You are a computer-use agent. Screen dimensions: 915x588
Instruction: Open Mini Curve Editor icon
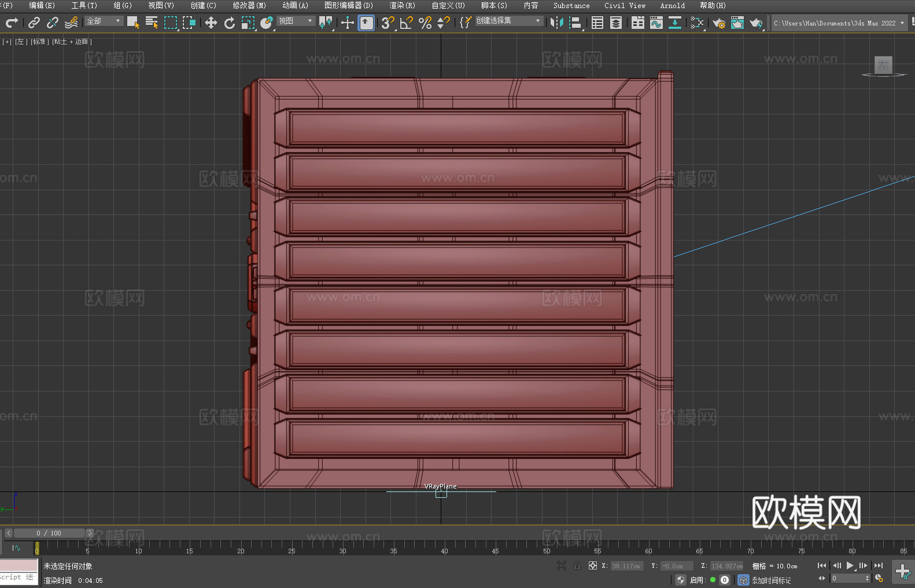click(x=16, y=548)
